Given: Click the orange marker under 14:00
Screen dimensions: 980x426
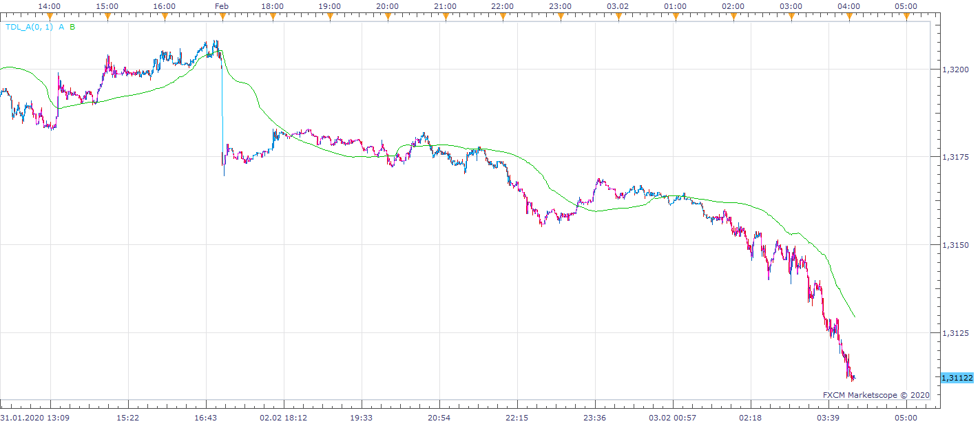Looking at the screenshot, I should [49, 16].
